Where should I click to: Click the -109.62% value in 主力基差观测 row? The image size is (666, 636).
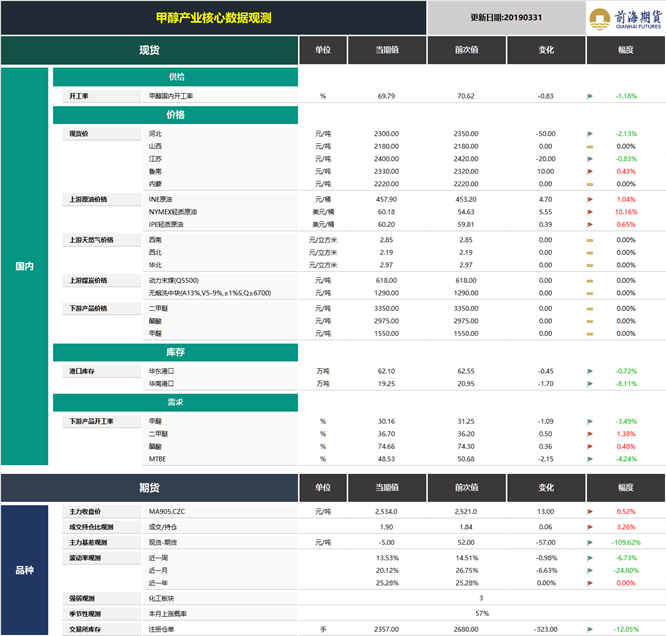click(626, 543)
